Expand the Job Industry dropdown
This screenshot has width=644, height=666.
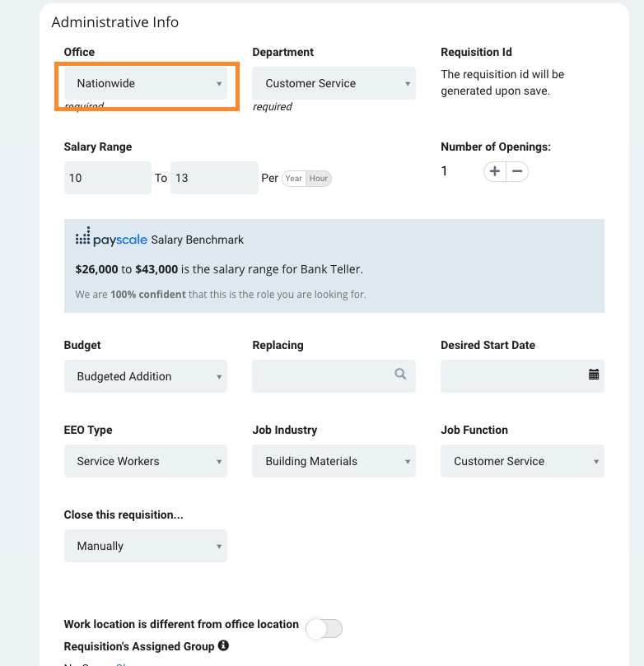[334, 461]
